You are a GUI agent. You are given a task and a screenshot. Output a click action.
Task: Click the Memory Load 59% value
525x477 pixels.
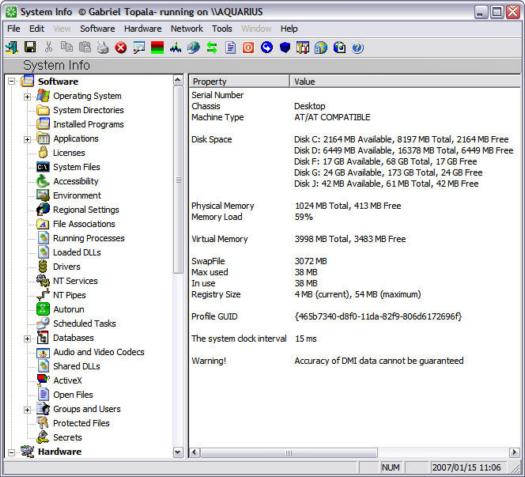(x=304, y=217)
